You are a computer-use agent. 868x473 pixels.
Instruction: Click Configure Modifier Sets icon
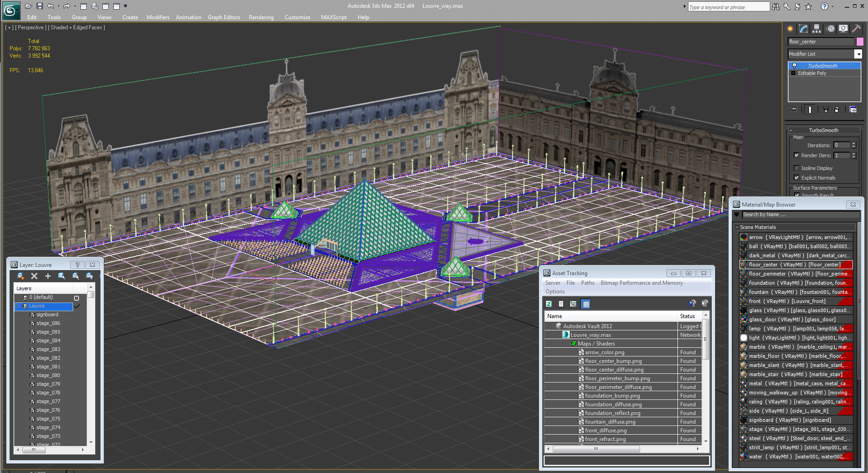coord(853,110)
